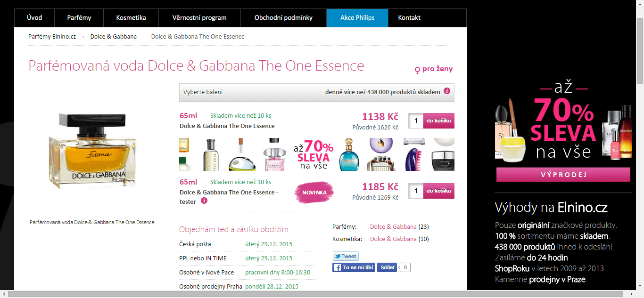The width and height of the screenshot is (644, 298).
Task: Click Facebook To se mi líbí button
Action: tap(354, 267)
